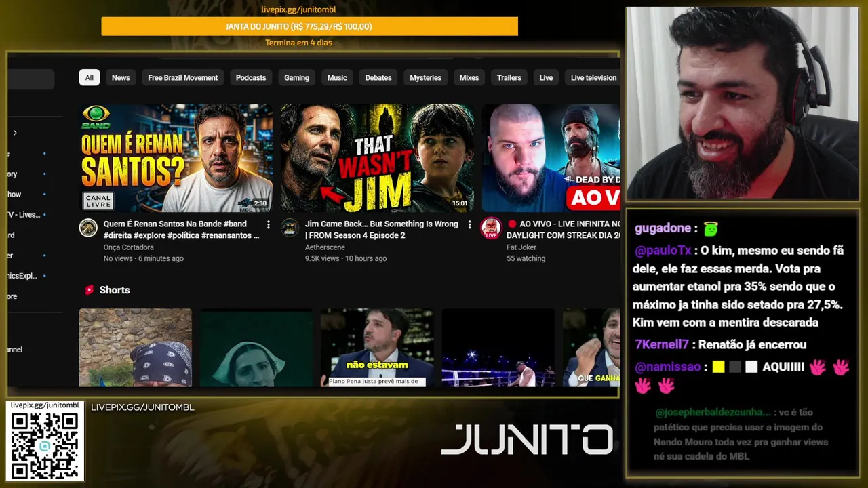Choose the Trailers filter chip

point(509,77)
